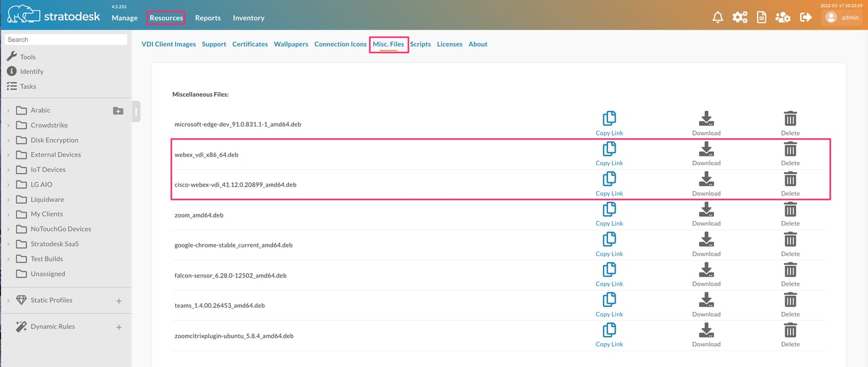Image resolution: width=868 pixels, height=367 pixels.
Task: Open the Tasks link in sidebar
Action: 28,86
